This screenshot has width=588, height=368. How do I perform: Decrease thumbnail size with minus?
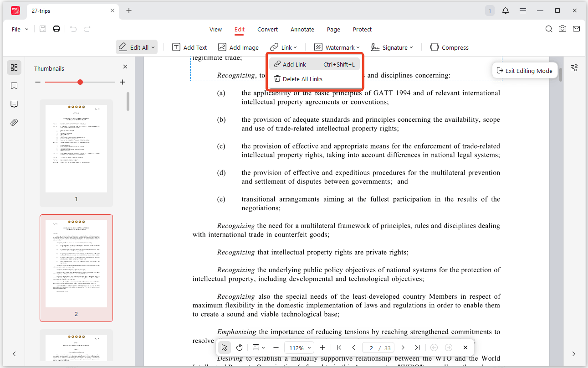pyautogui.click(x=38, y=82)
